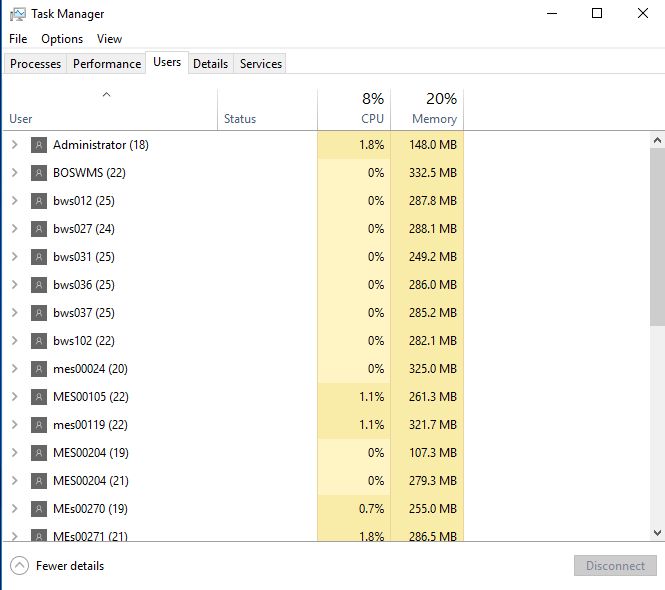Click the Disconnect button
Image resolution: width=665 pixels, height=590 pixels.
pyautogui.click(x=615, y=566)
